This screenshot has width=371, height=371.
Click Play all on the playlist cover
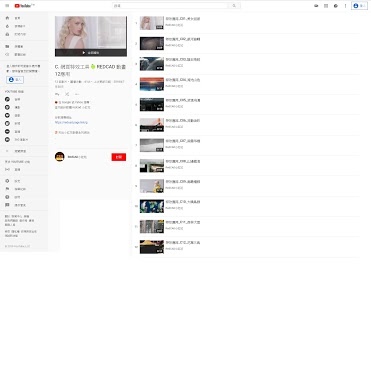tap(91, 53)
